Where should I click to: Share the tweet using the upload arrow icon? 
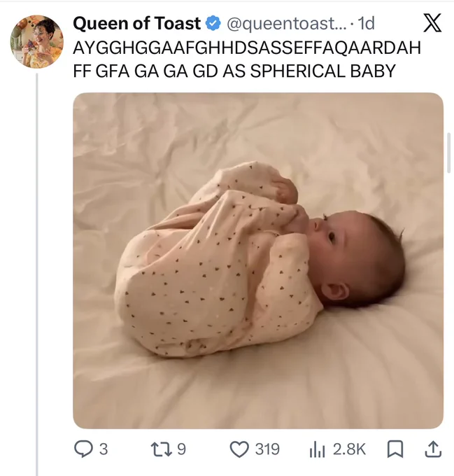pos(432,449)
